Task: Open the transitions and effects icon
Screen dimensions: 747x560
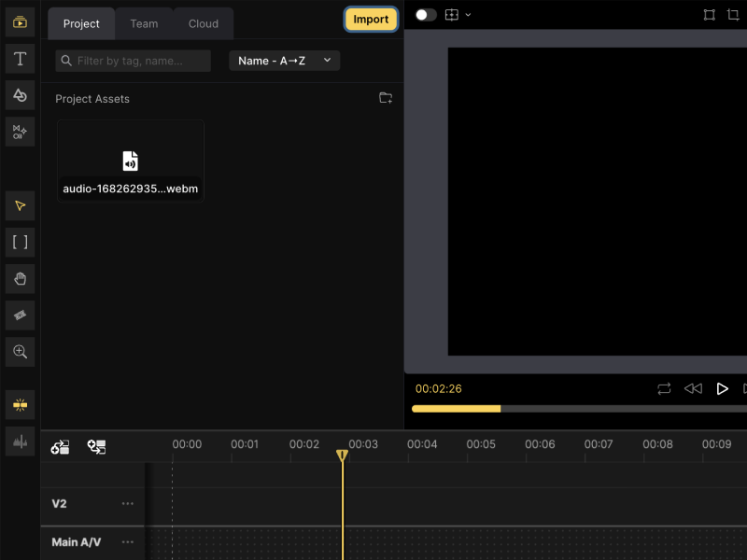Action: 20,132
